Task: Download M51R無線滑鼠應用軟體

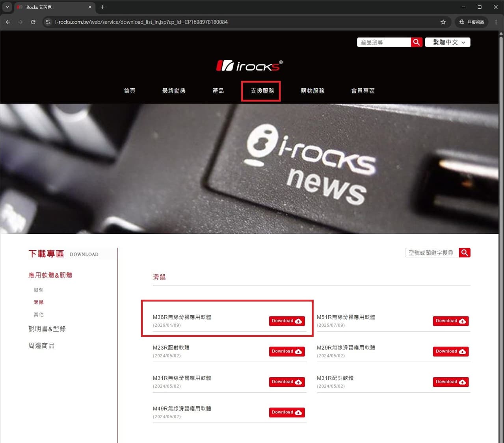Action: [451, 321]
